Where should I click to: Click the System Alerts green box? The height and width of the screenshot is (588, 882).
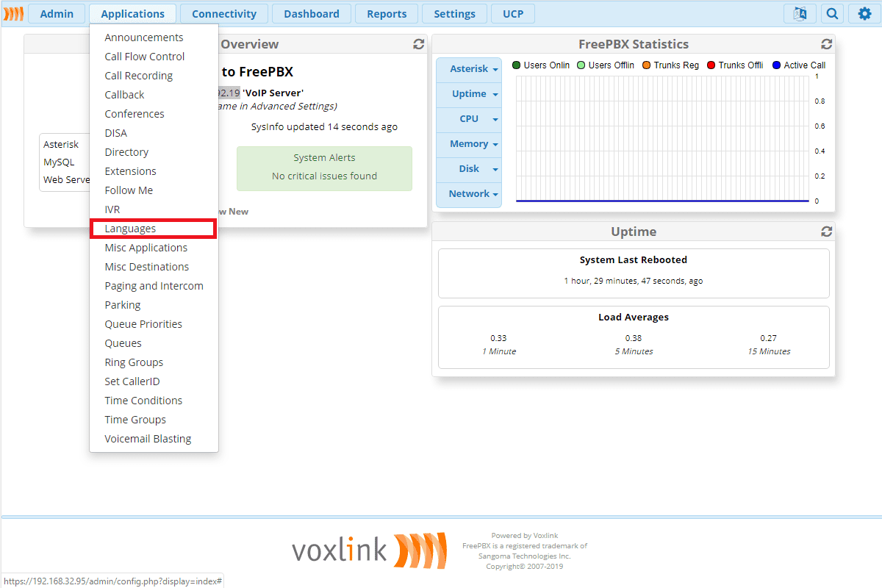tap(324, 168)
